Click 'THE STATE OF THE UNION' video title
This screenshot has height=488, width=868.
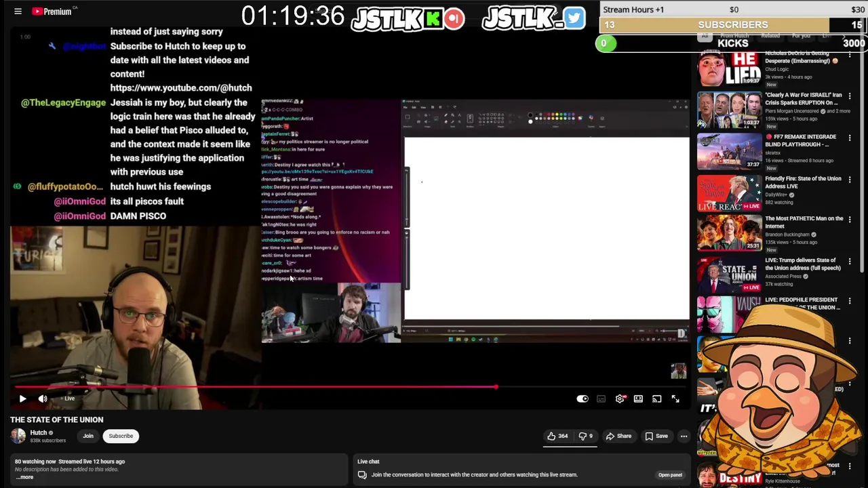(57, 420)
